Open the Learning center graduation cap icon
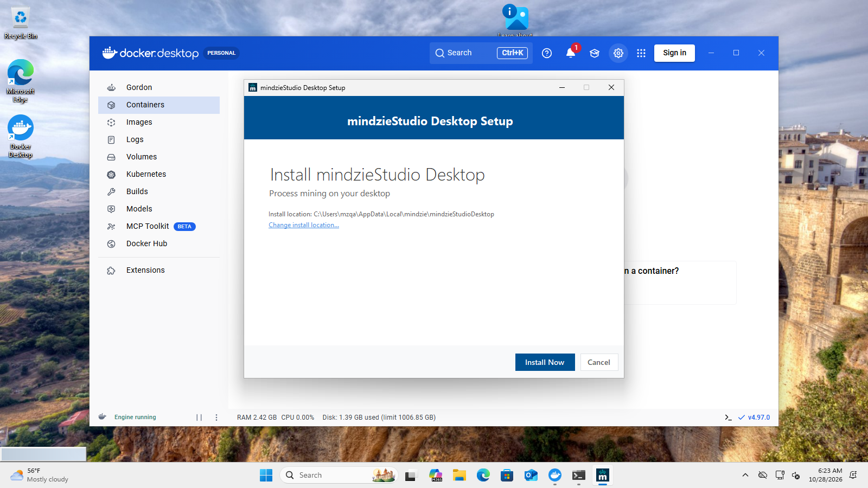Viewport: 868px width, 488px height. (x=595, y=53)
